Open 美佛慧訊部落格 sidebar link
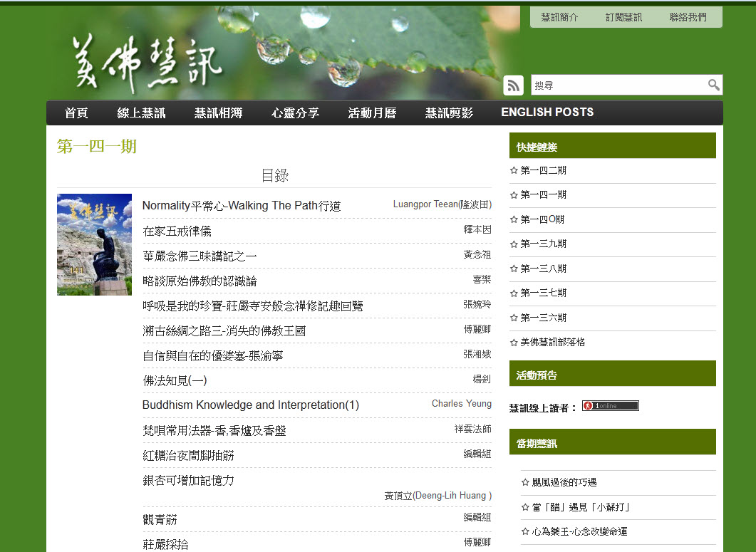 (x=552, y=342)
